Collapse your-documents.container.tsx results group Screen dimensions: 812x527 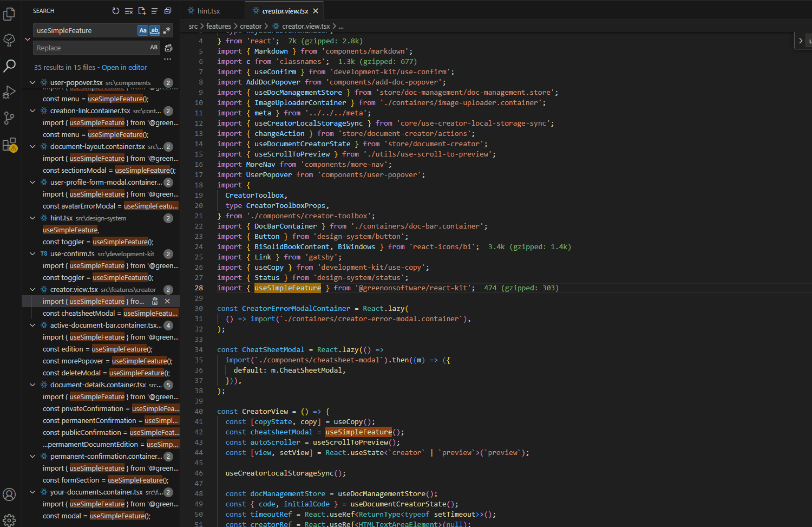click(x=32, y=492)
